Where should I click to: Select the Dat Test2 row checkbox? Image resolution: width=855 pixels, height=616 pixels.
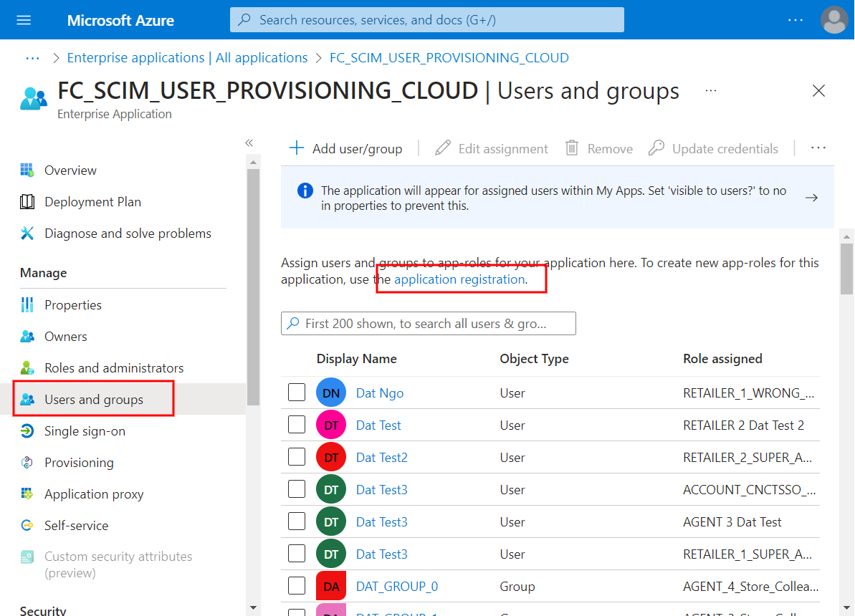coord(297,458)
